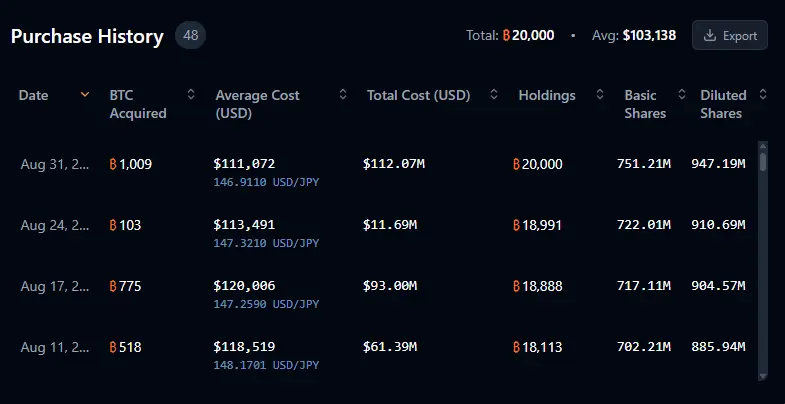Viewport: 785px width, 404px height.
Task: Click the scrollbar up arrow
Action: click(x=762, y=146)
